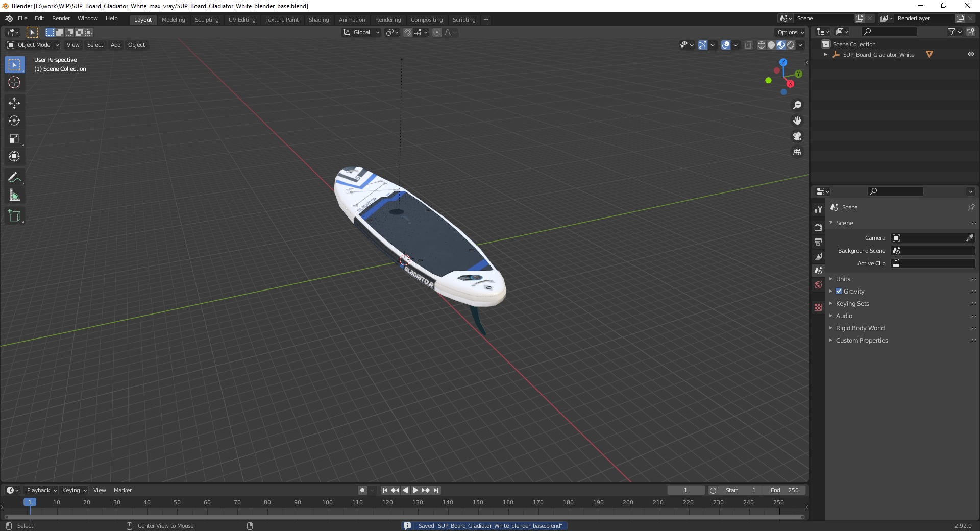Pick the Annotate tool

pos(14,178)
